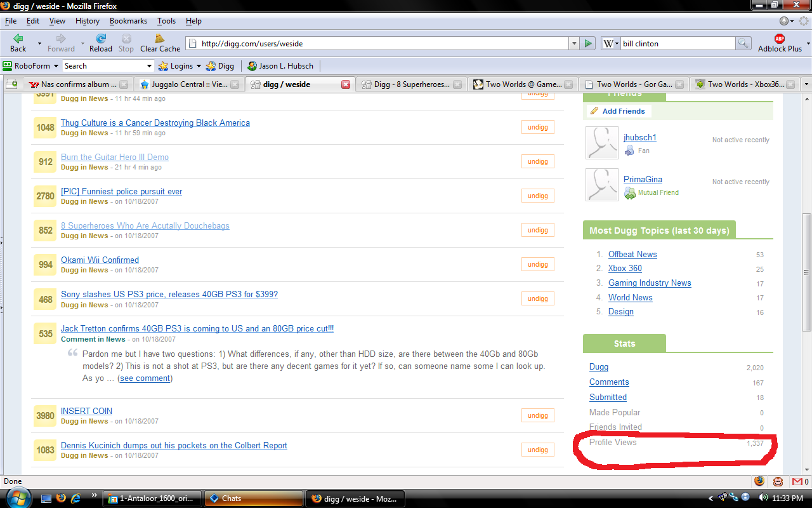Expand the URL bar history dropdown
This screenshot has width=812, height=508.
coord(574,44)
